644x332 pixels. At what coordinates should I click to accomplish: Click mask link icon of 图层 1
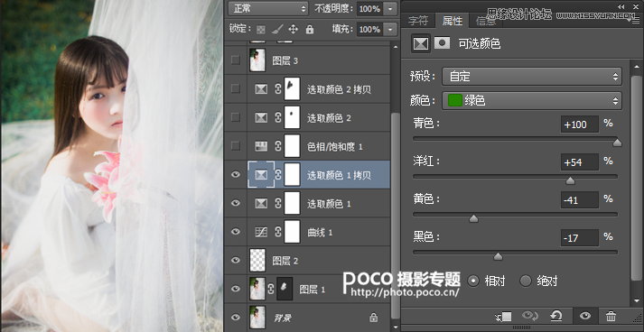click(x=271, y=289)
